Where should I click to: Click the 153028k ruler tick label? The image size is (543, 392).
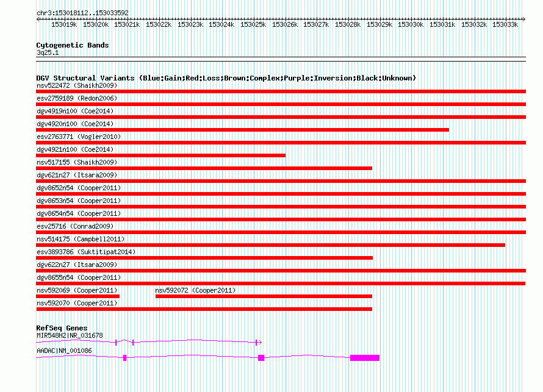(x=348, y=24)
